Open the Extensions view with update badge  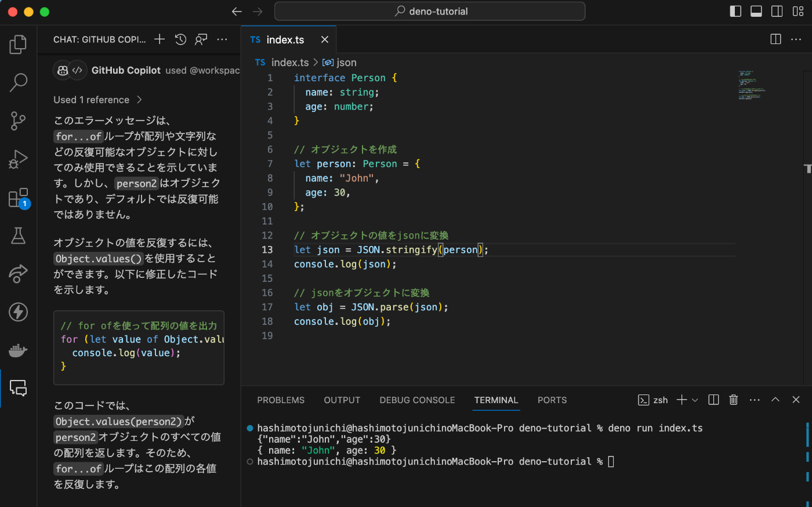pyautogui.click(x=18, y=198)
